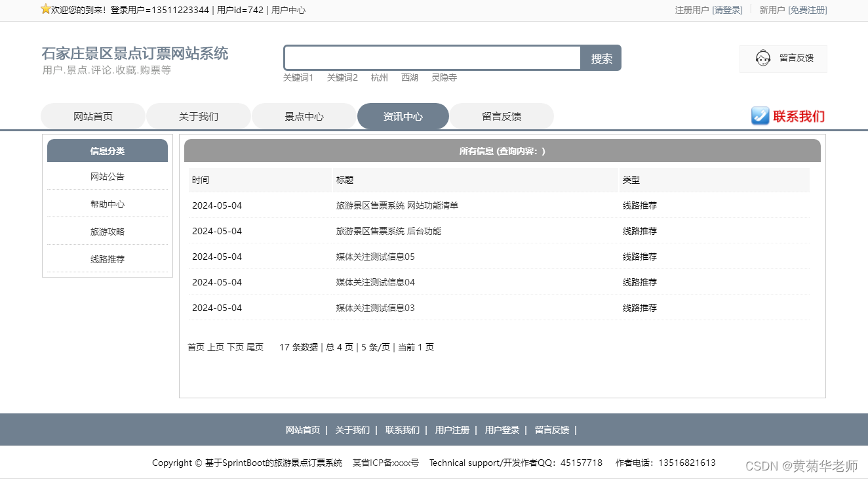Open the 留言反馈 navigation tab
Image resolution: width=868 pixels, height=479 pixels.
pyautogui.click(x=502, y=116)
